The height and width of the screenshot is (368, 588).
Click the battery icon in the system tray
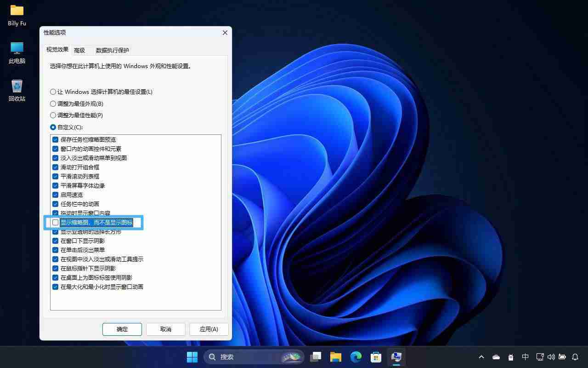pos(562,356)
